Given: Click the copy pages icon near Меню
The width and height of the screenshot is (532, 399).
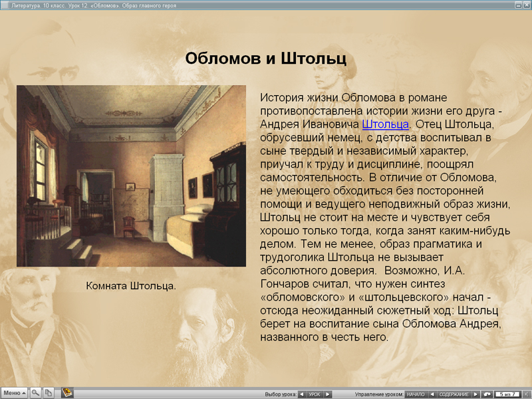Looking at the screenshot, I should (x=50, y=392).
